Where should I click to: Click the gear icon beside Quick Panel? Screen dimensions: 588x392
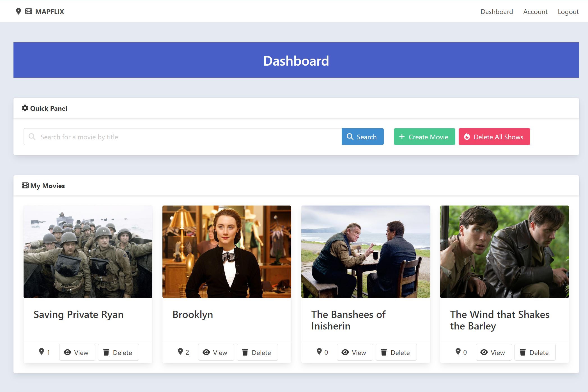coord(25,108)
